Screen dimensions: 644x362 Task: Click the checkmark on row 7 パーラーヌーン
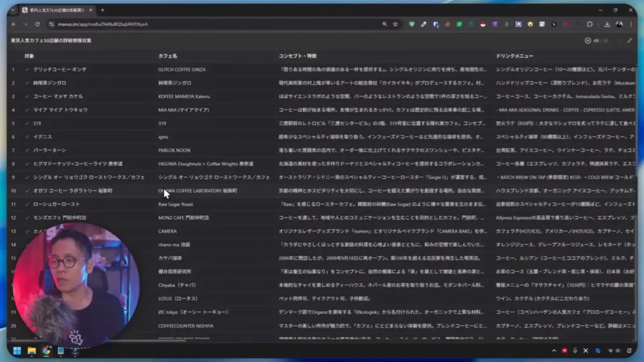tap(27, 150)
